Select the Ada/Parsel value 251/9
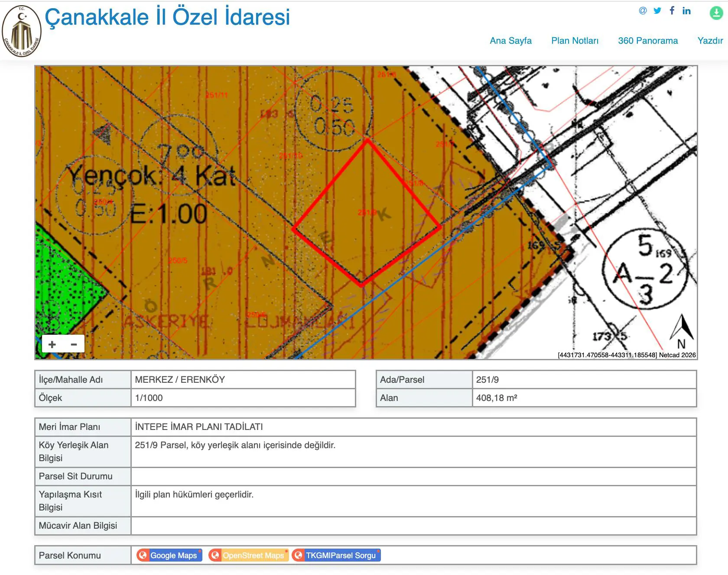This screenshot has width=728, height=575. click(487, 380)
